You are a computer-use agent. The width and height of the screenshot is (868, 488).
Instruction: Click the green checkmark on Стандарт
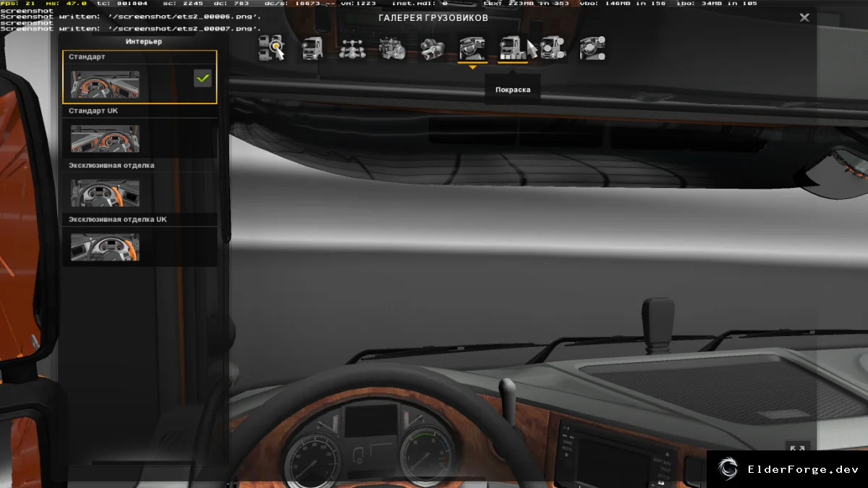tap(203, 78)
